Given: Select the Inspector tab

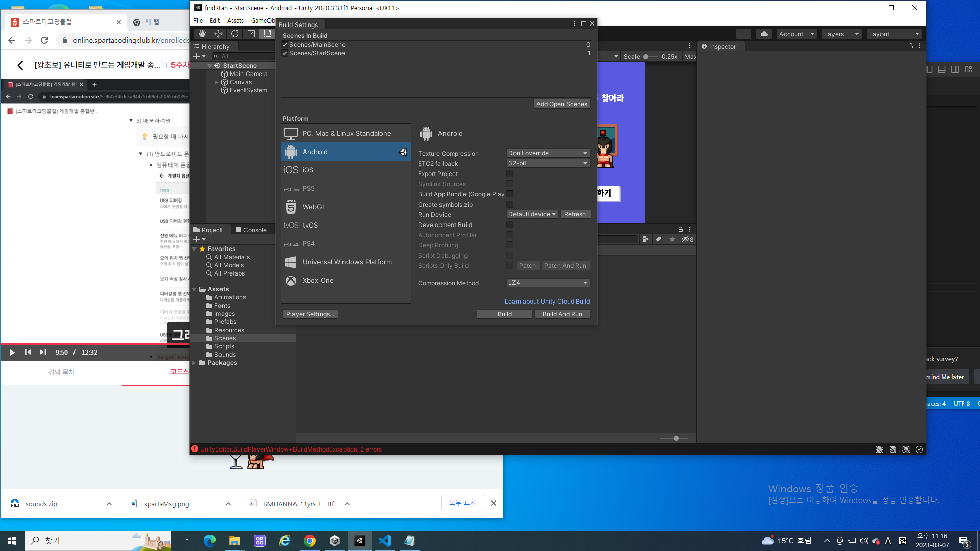Looking at the screenshot, I should (x=719, y=46).
